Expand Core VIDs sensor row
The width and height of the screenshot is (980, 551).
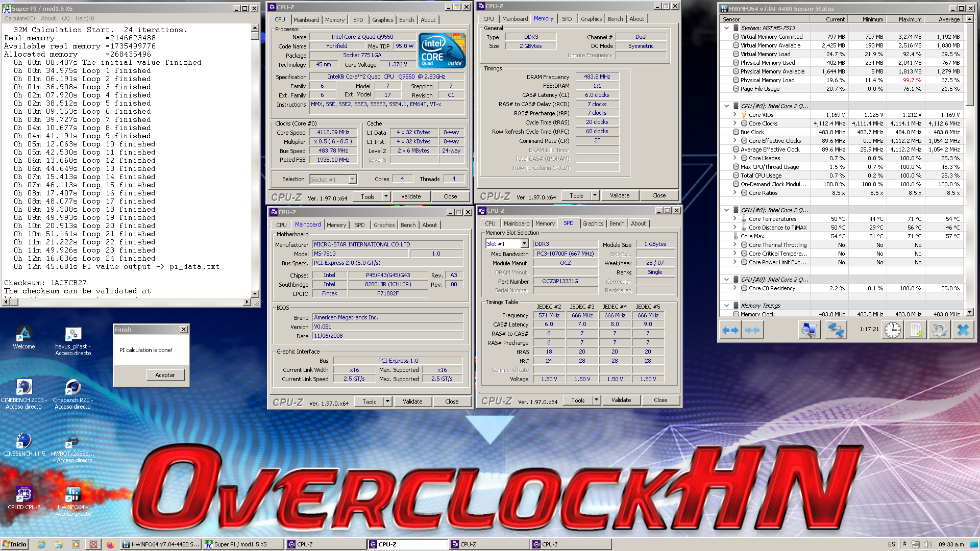734,115
